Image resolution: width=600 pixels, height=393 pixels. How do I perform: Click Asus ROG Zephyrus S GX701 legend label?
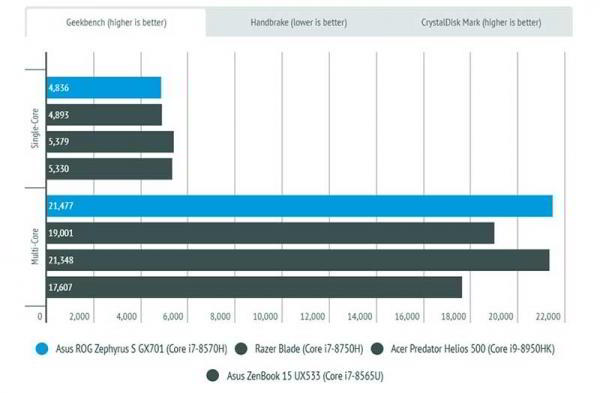click(x=142, y=349)
